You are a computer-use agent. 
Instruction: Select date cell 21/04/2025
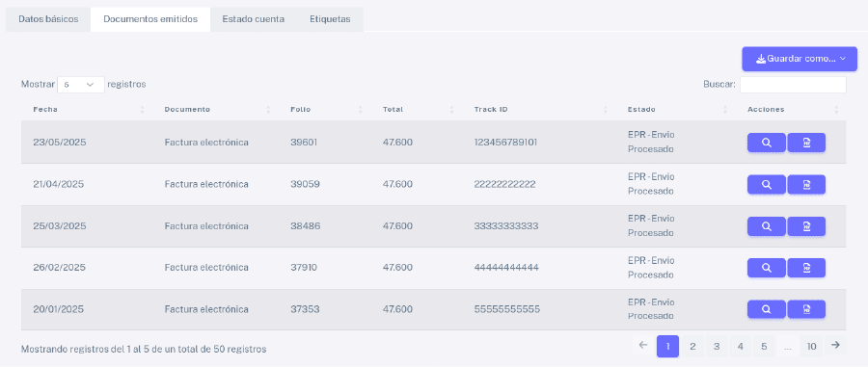[x=59, y=185]
